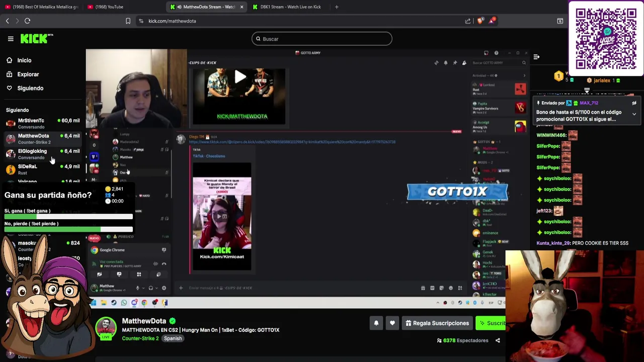Collapse chat with the arrow-lines icon
This screenshot has width=644, height=362.
click(536, 57)
